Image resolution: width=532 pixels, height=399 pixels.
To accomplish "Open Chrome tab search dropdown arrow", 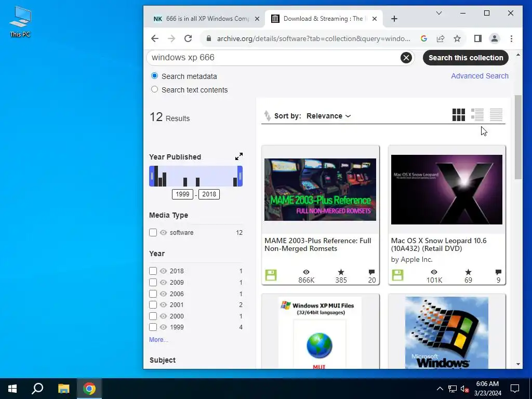I will click(x=438, y=13).
